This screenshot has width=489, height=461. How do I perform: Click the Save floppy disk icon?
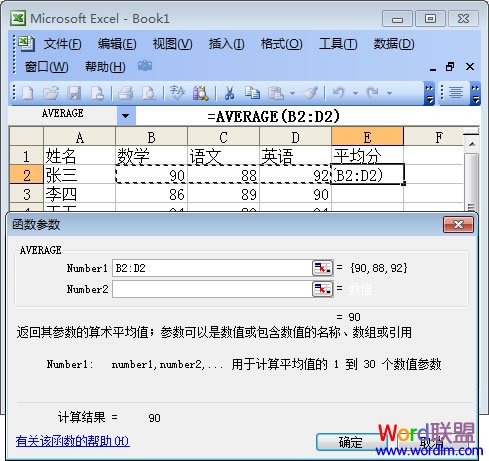(x=74, y=93)
